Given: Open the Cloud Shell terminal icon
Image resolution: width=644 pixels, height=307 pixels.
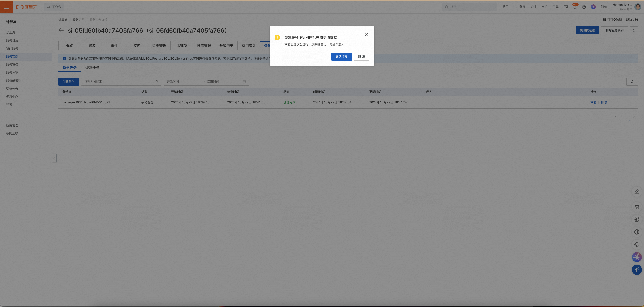Looking at the screenshot, I should tap(566, 7).
